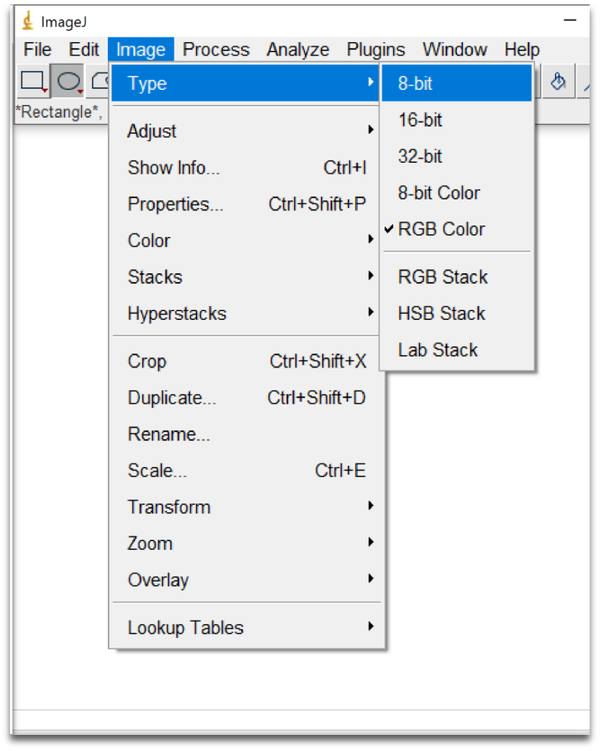
Task: Expand the Adjust submenu
Action: (x=152, y=131)
